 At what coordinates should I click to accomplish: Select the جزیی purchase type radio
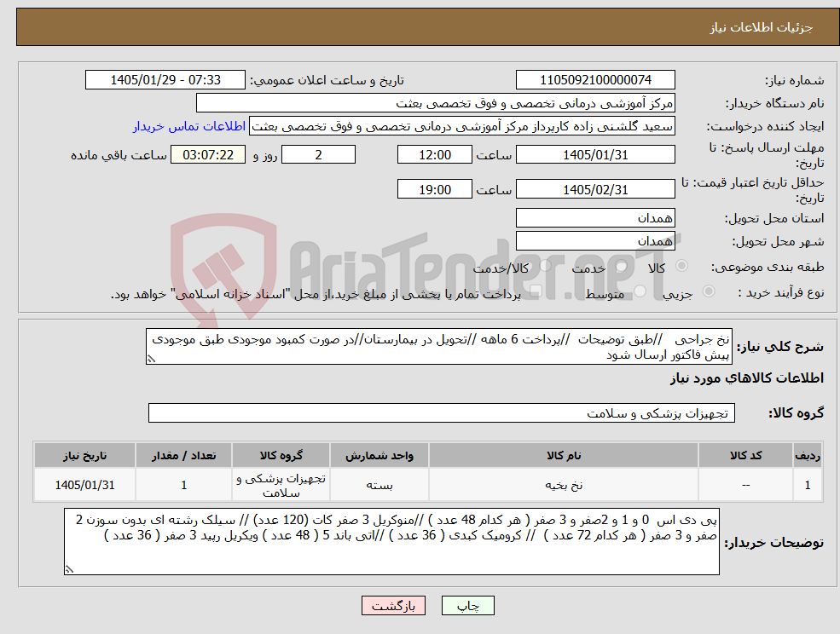pos(709,291)
